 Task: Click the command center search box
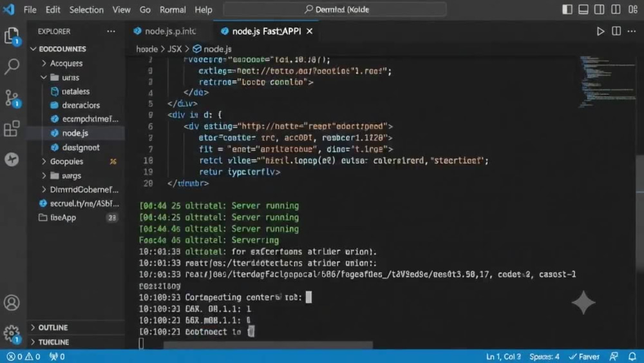point(335,10)
